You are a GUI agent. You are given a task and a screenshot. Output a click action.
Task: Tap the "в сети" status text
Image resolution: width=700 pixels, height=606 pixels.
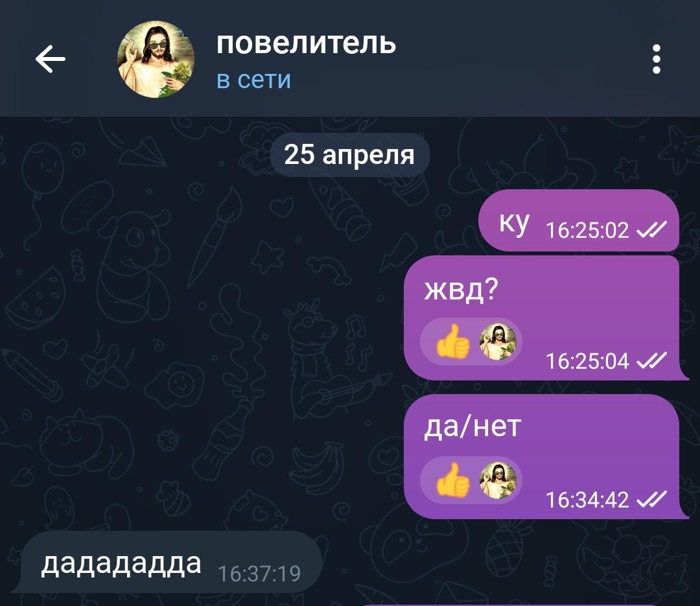point(253,80)
